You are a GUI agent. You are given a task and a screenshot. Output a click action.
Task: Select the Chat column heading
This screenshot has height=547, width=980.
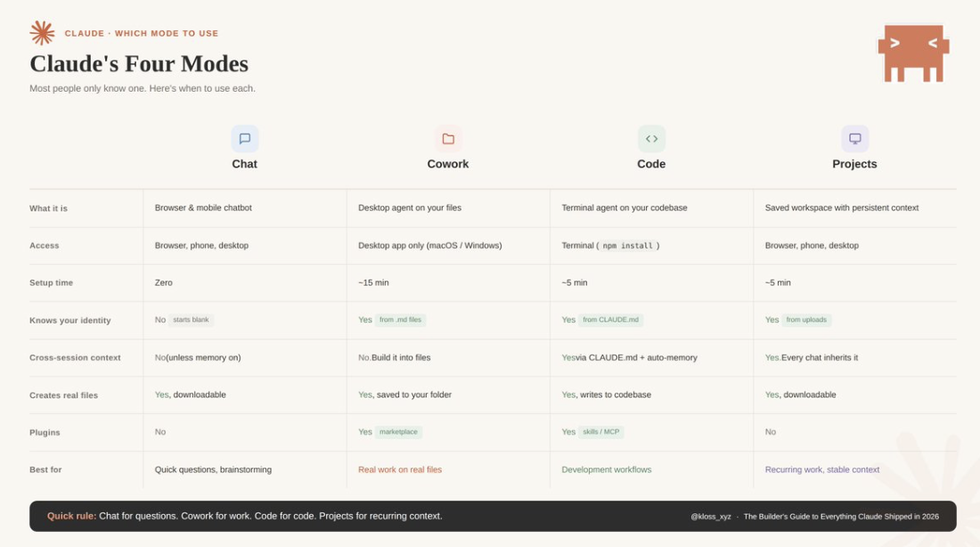pyautogui.click(x=245, y=164)
